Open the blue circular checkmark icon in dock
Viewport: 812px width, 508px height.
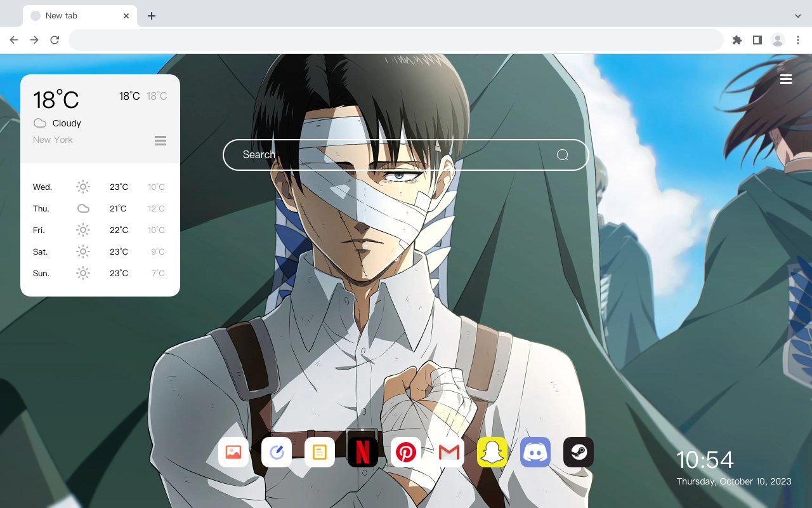click(277, 452)
